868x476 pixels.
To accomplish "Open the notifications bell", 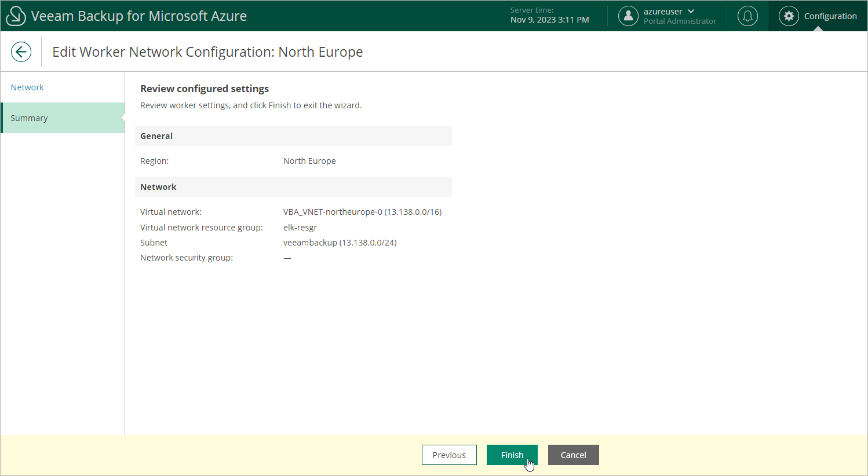I will pos(747,16).
